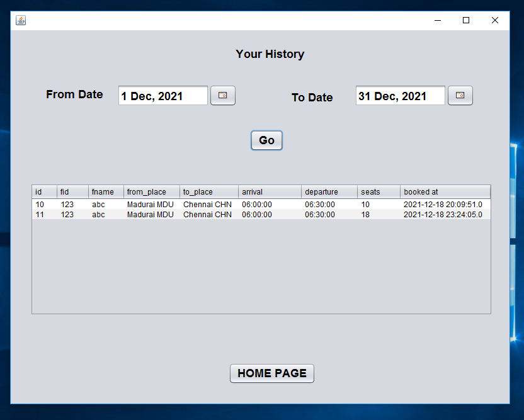The height and width of the screenshot is (420, 524).
Task: Maximize the history window
Action: 466,20
